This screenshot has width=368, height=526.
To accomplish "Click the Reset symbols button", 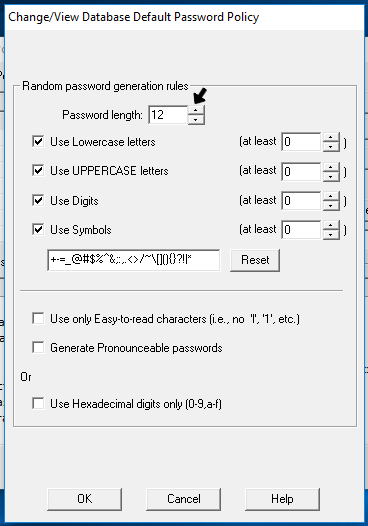I will (x=255, y=260).
